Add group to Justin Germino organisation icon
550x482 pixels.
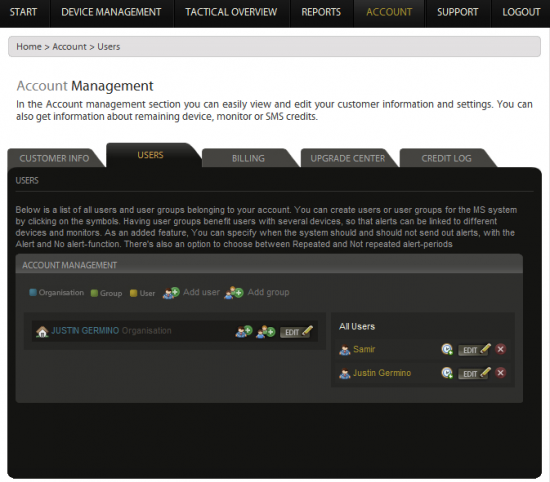tap(266, 331)
